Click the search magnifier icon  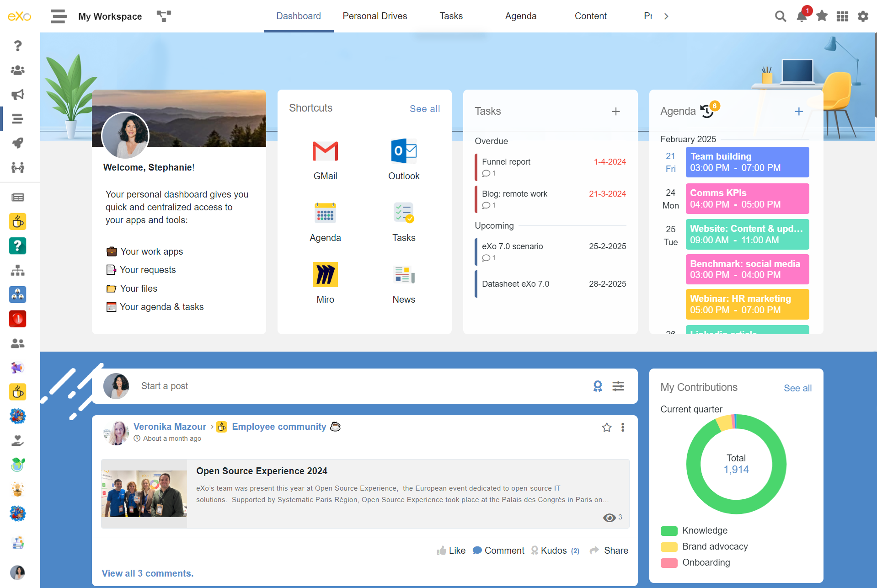click(780, 16)
